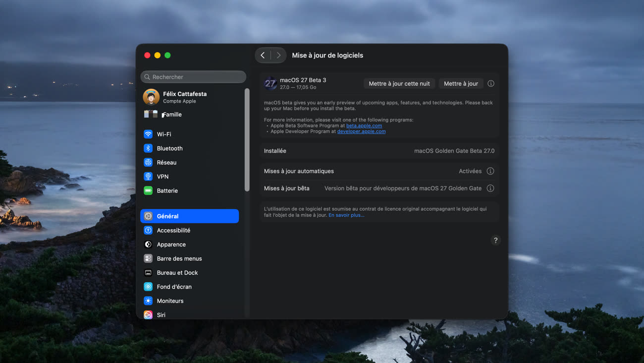This screenshot has width=644, height=363.
Task: Open the developer.apple.com link
Action: tap(361, 132)
